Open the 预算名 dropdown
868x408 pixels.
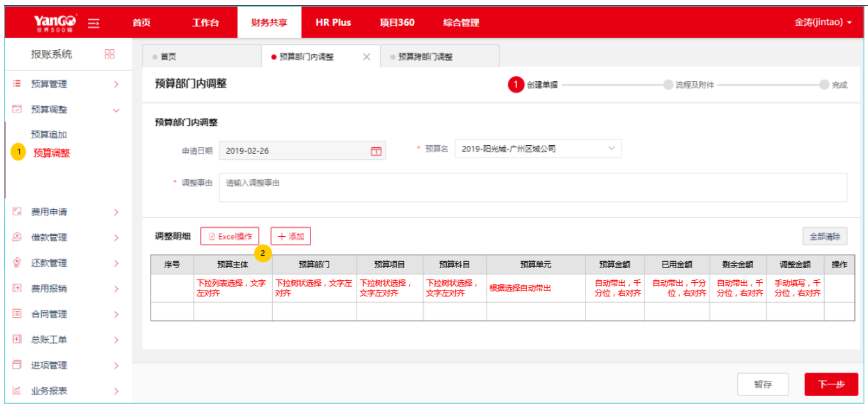tap(538, 148)
